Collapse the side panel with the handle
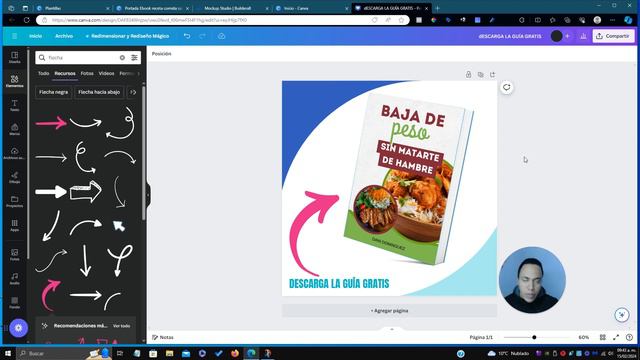 [148, 195]
